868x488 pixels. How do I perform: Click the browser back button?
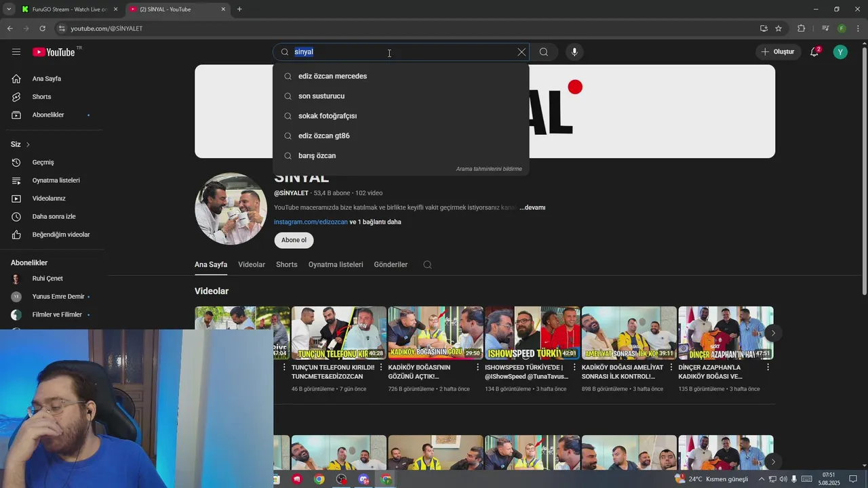[x=9, y=28]
